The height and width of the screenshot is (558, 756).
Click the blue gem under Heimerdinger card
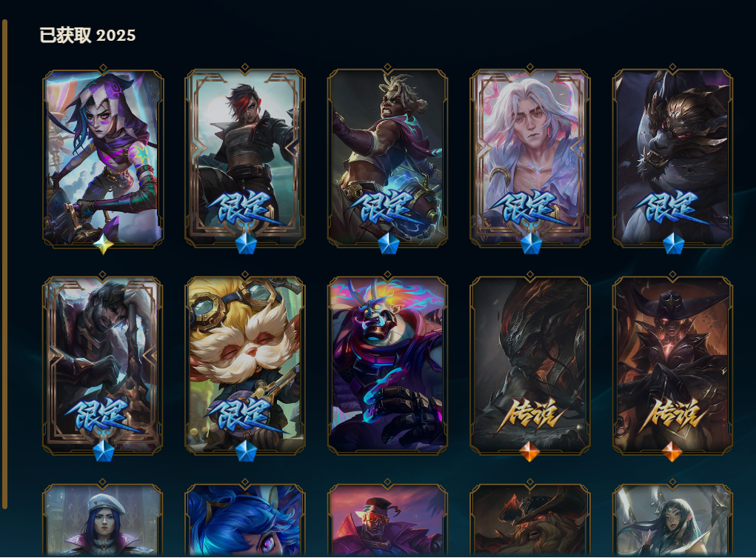(246, 451)
